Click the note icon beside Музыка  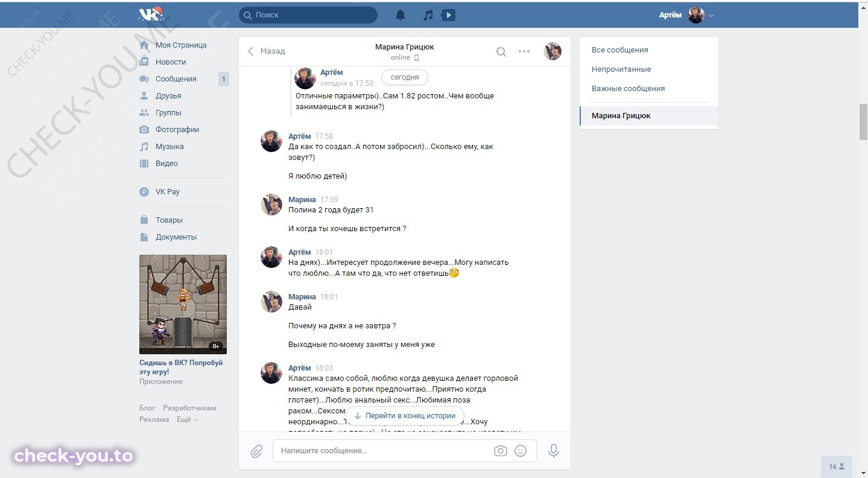(x=144, y=147)
